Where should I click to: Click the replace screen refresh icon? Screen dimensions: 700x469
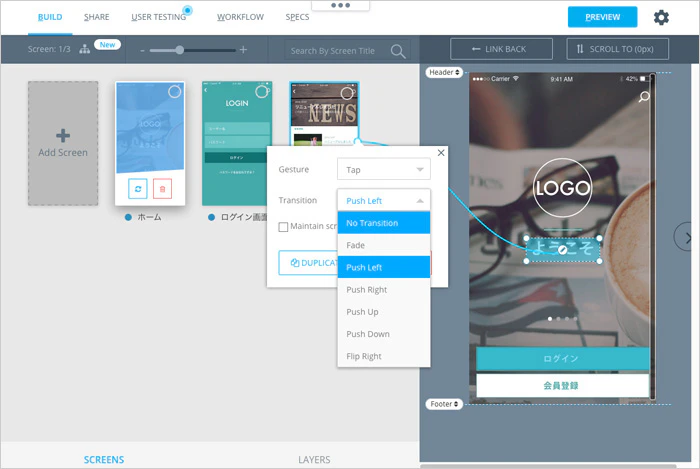(138, 189)
